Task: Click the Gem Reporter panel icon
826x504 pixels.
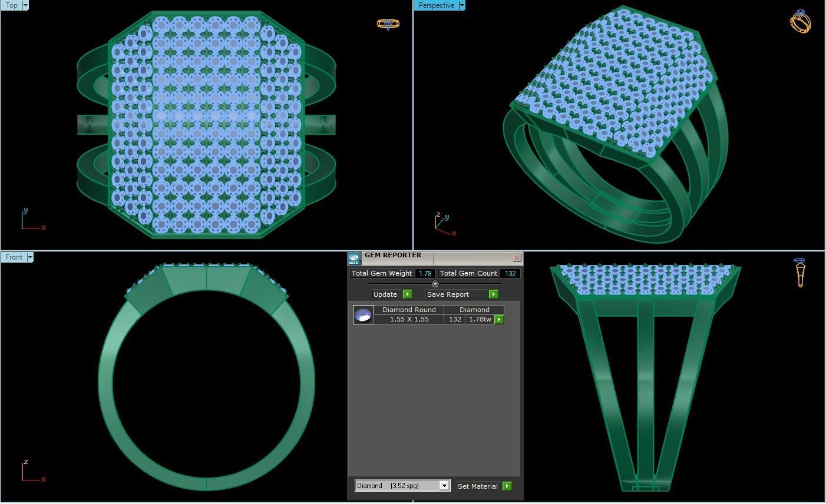Action: pos(354,258)
